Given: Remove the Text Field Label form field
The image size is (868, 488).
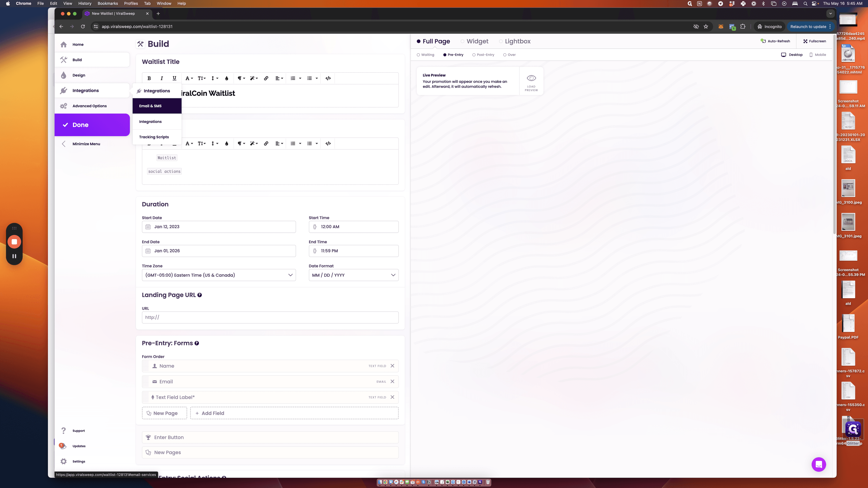Looking at the screenshot, I should tap(392, 397).
